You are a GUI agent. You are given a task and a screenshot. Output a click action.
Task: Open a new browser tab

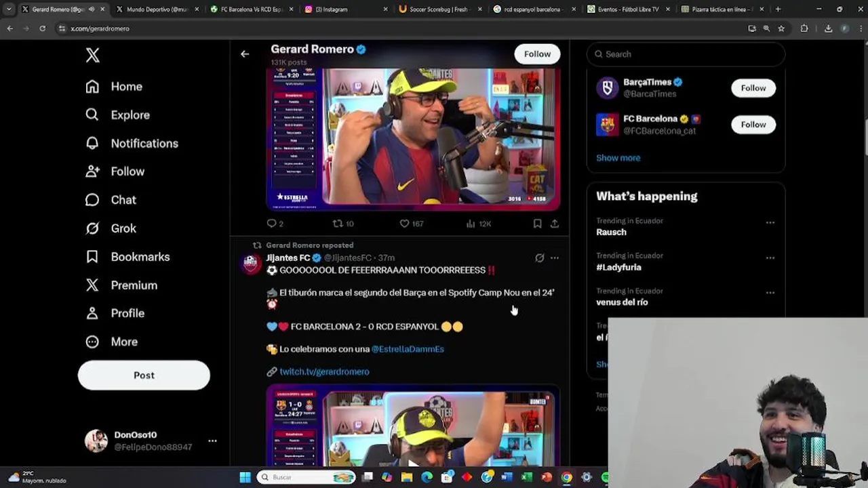pyautogui.click(x=778, y=9)
